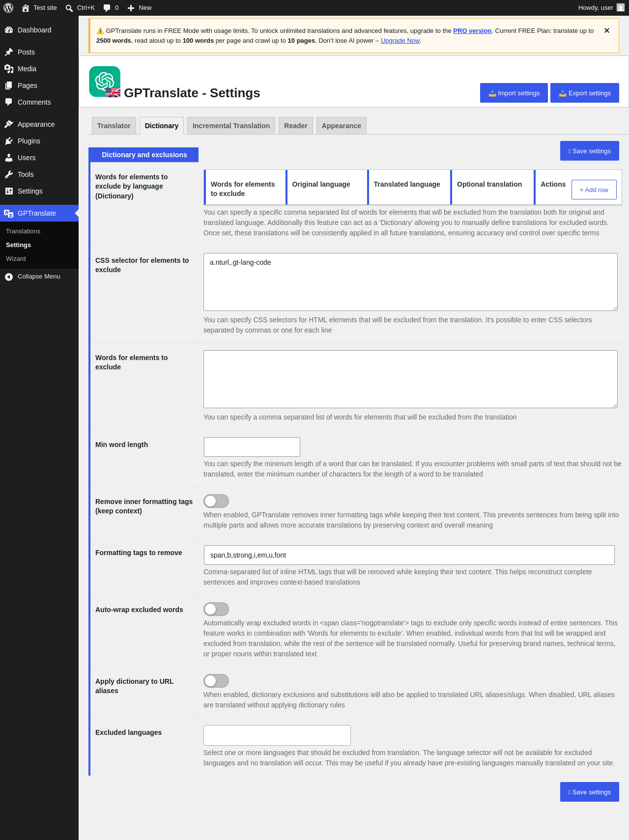Click the WordPress logo icon
The height and width of the screenshot is (840, 629).
pyautogui.click(x=8, y=8)
